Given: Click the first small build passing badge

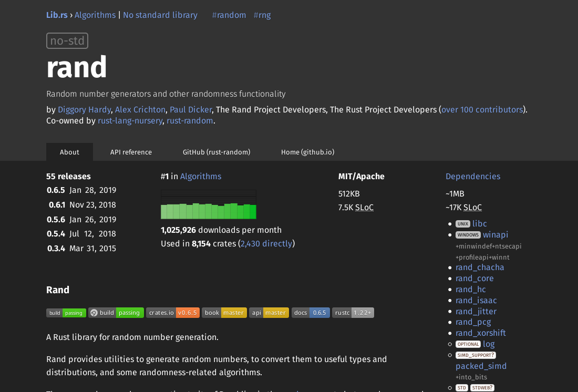Looking at the screenshot, I should point(66,313).
